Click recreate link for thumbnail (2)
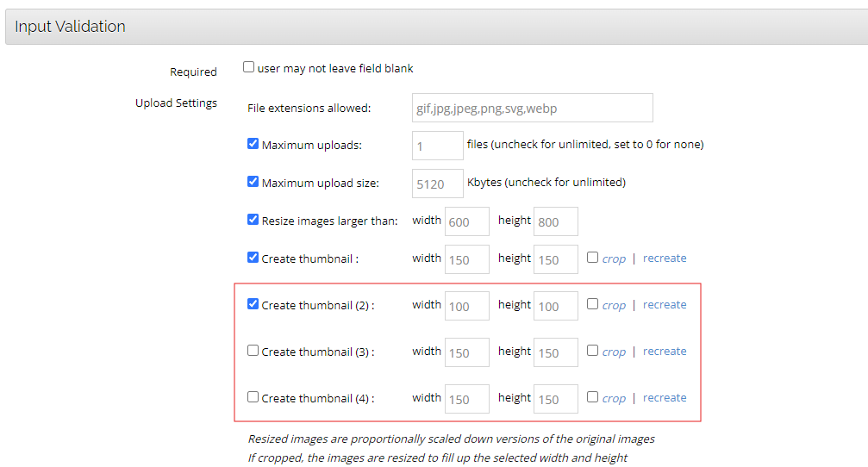 tap(665, 304)
